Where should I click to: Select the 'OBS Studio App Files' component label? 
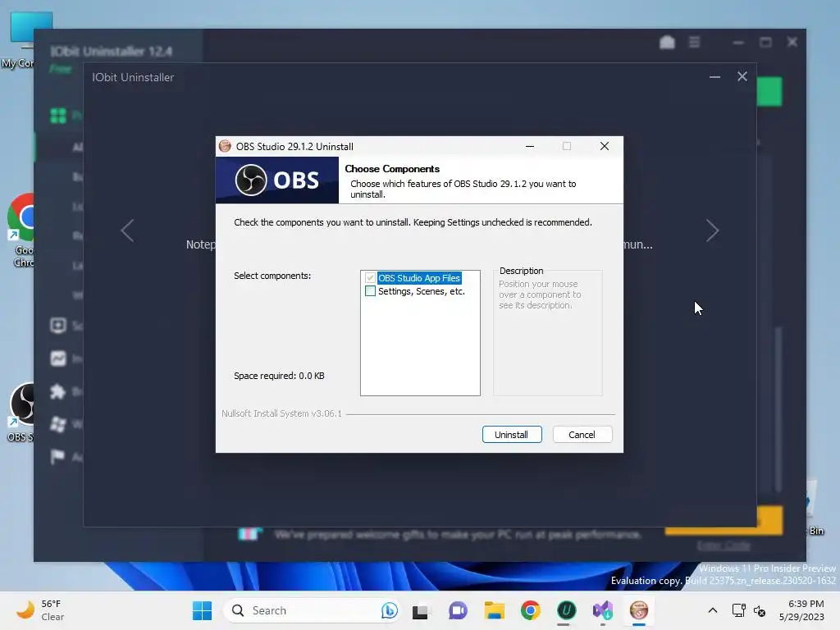419,278
